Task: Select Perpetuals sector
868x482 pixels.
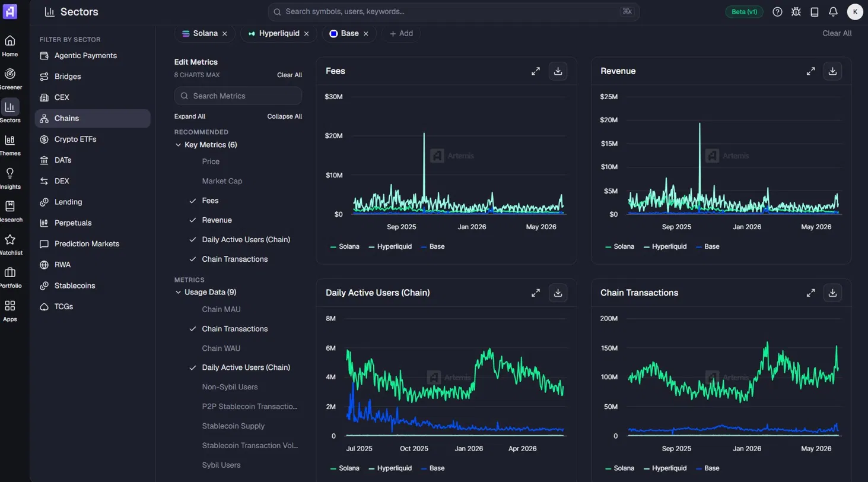Action: click(x=93, y=223)
